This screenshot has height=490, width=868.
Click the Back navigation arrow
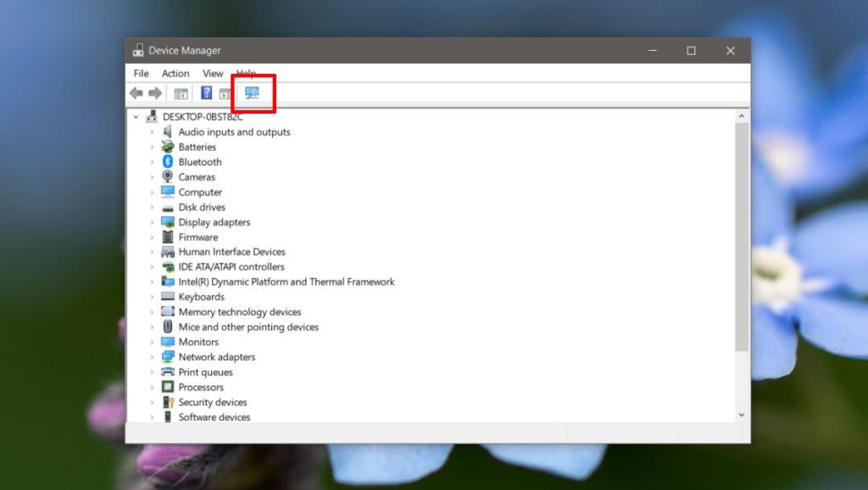tap(137, 93)
